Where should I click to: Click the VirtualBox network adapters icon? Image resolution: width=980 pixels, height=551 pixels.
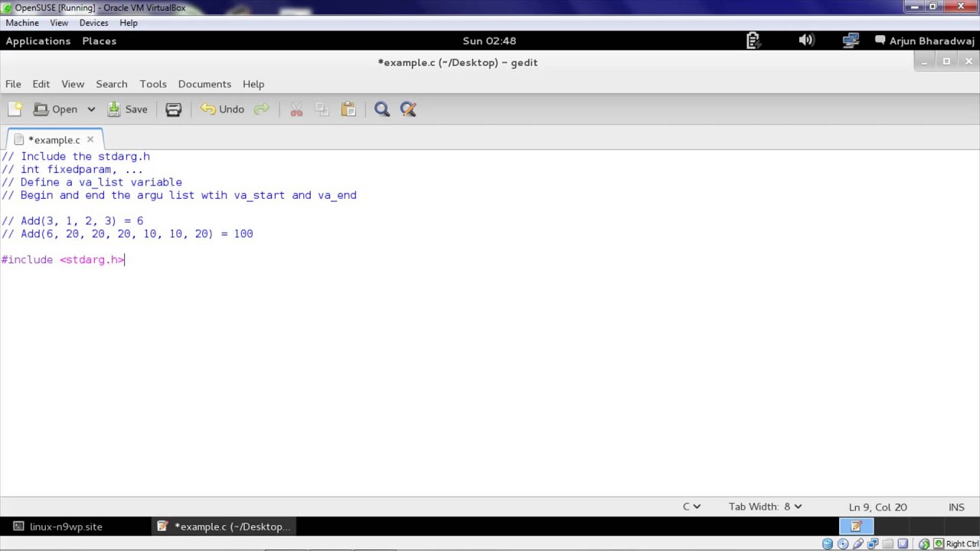[x=873, y=544]
